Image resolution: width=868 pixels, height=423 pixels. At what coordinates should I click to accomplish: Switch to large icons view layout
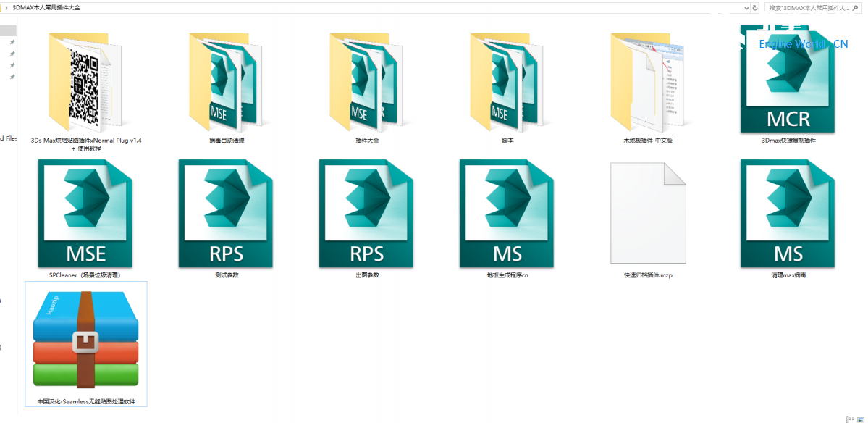(861, 419)
